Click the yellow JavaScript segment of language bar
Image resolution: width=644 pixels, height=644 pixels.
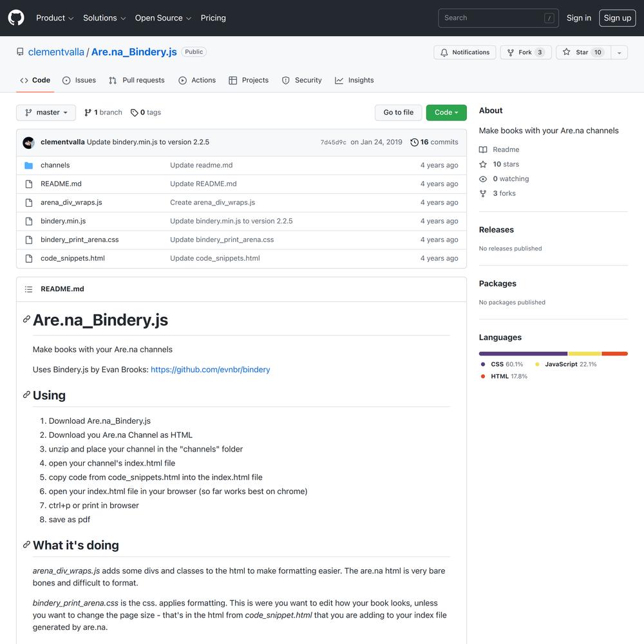click(x=585, y=354)
